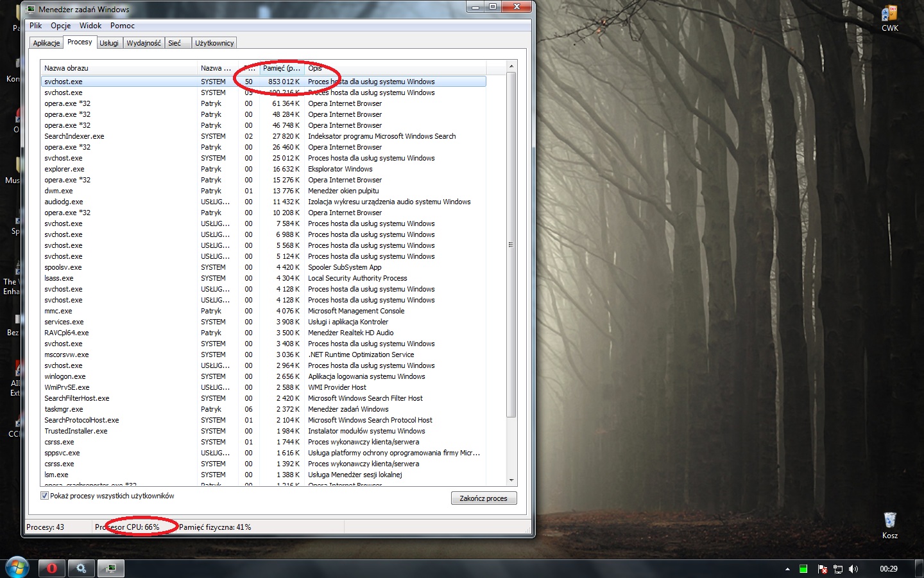Click the 'Zakończ proces' button
924x578 pixels.
[x=483, y=498]
